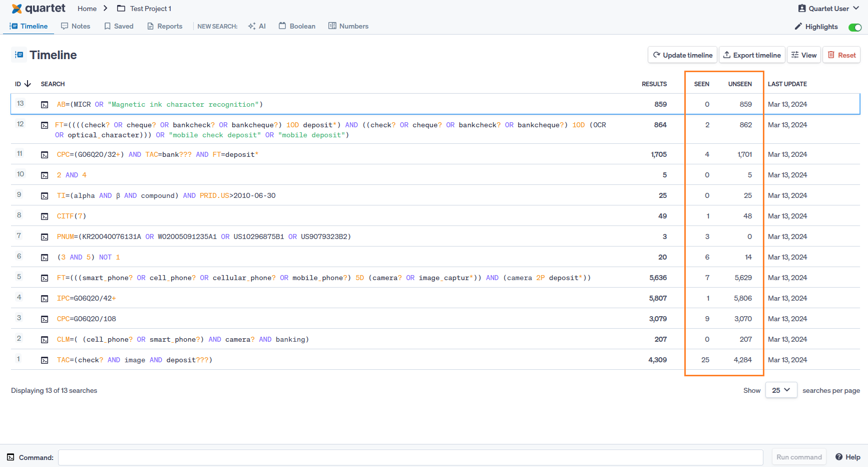Viewport: 868px width, 467px height.
Task: Sort searches by the ID column arrow
Action: pyautogui.click(x=28, y=84)
